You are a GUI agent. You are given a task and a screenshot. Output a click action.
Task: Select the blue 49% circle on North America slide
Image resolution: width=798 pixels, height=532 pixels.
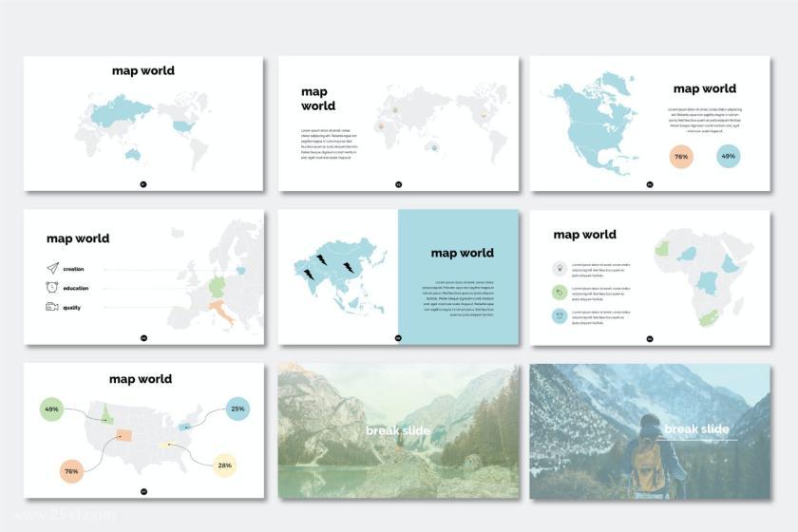click(x=729, y=157)
